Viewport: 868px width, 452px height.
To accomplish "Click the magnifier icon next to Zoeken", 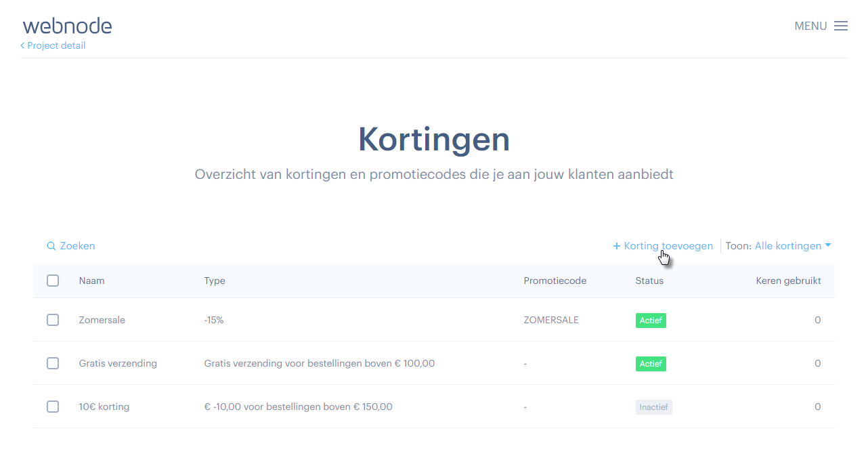I will pos(51,245).
